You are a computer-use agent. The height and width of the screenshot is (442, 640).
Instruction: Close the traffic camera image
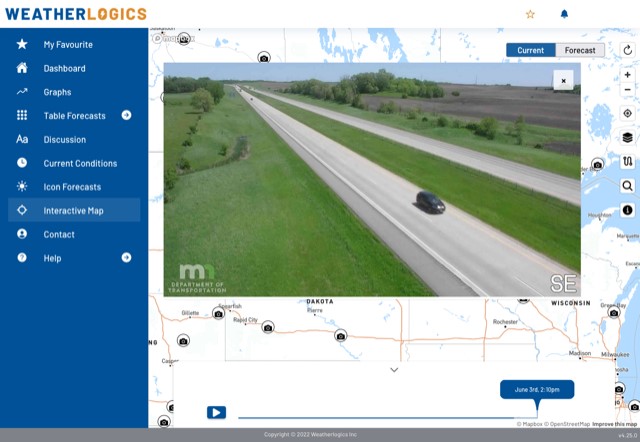coord(563,80)
